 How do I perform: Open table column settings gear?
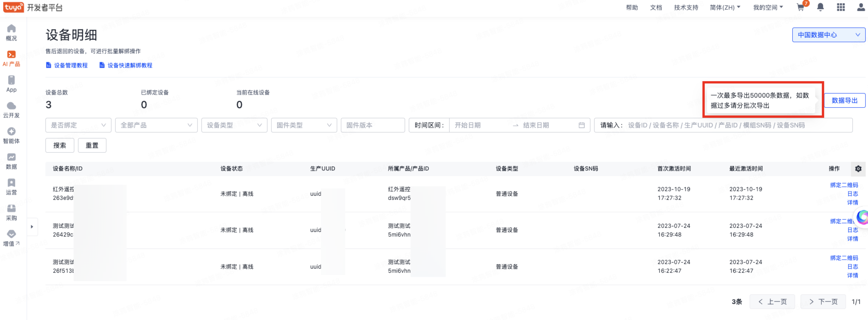pos(858,169)
